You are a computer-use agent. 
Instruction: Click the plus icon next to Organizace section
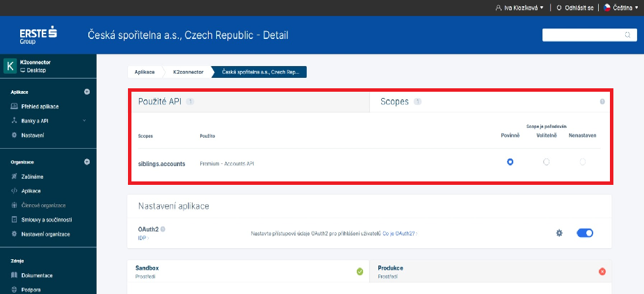tap(87, 162)
